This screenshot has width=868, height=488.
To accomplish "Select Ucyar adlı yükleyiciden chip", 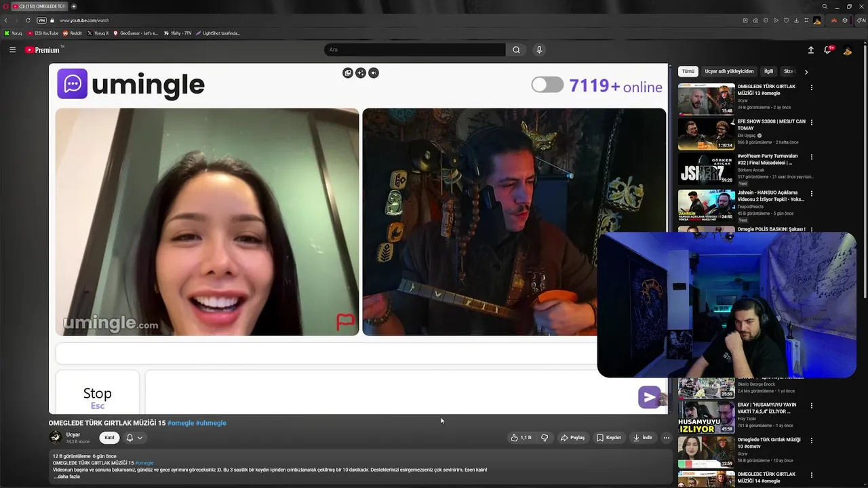I will 729,71.
